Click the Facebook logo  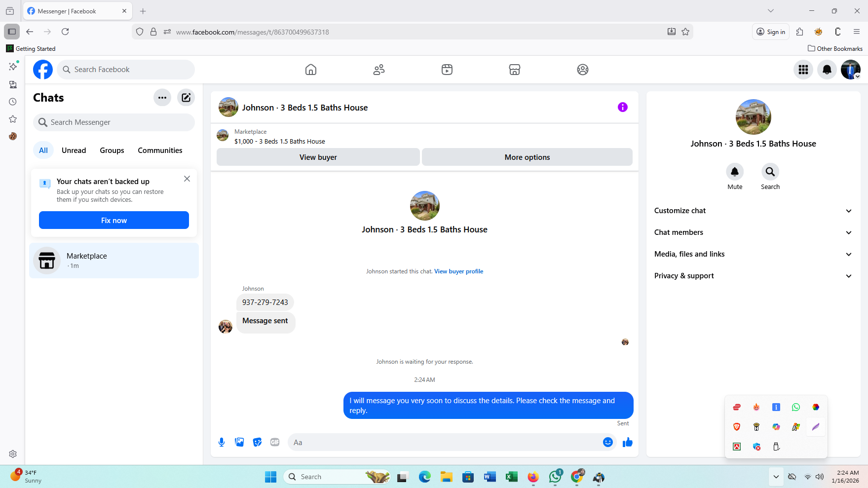tap(43, 70)
